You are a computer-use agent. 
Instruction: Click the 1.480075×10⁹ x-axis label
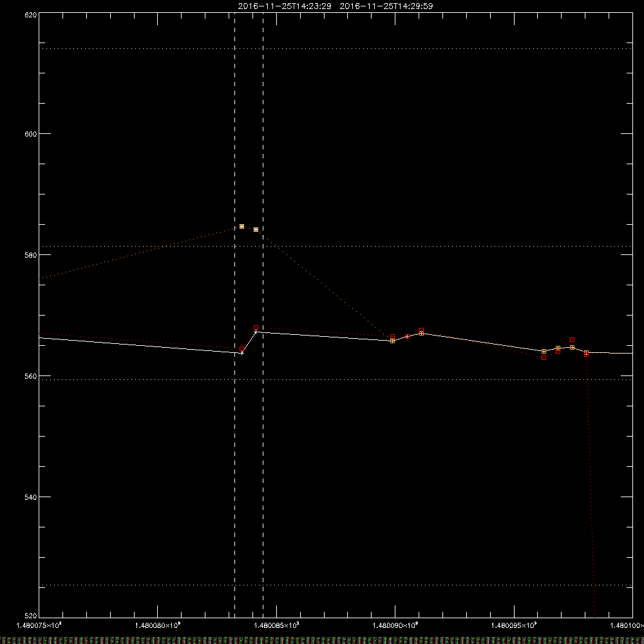[x=39, y=625]
